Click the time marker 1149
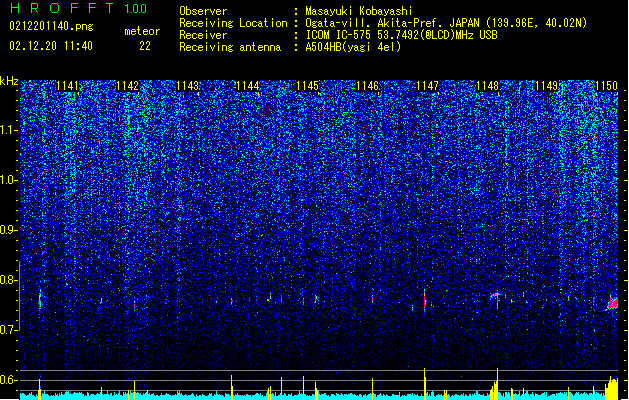This screenshot has width=629, height=400. pyautogui.click(x=547, y=86)
